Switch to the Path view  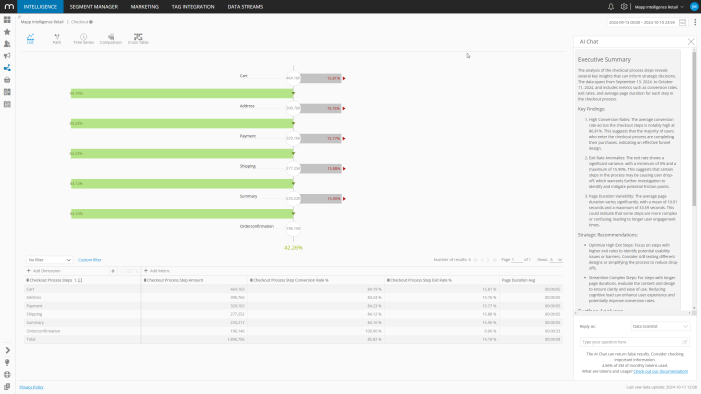57,39
